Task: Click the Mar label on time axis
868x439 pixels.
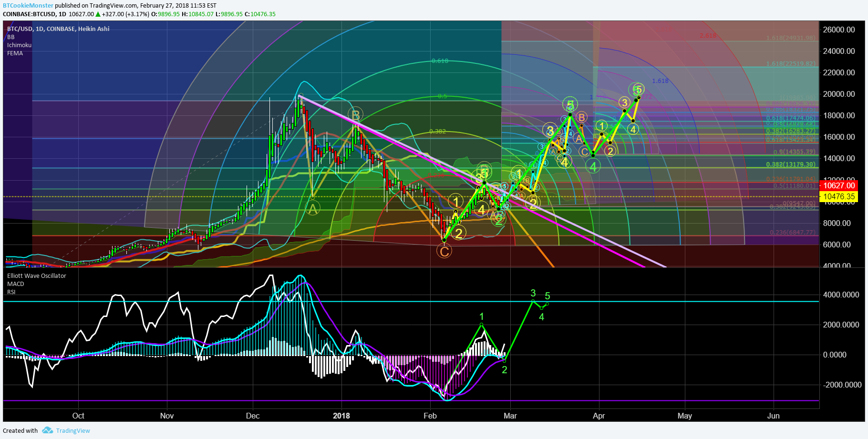Action: coord(510,416)
